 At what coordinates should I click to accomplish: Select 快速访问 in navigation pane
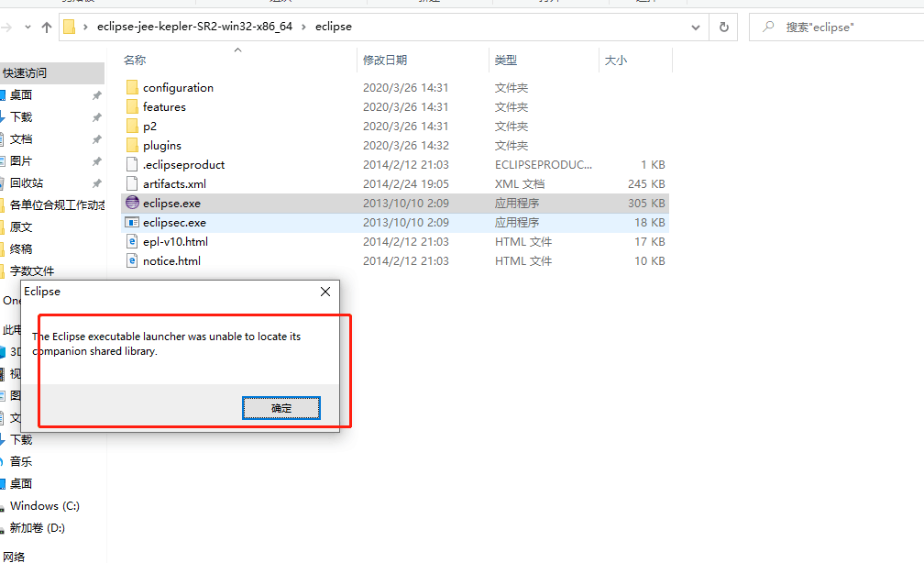25,73
